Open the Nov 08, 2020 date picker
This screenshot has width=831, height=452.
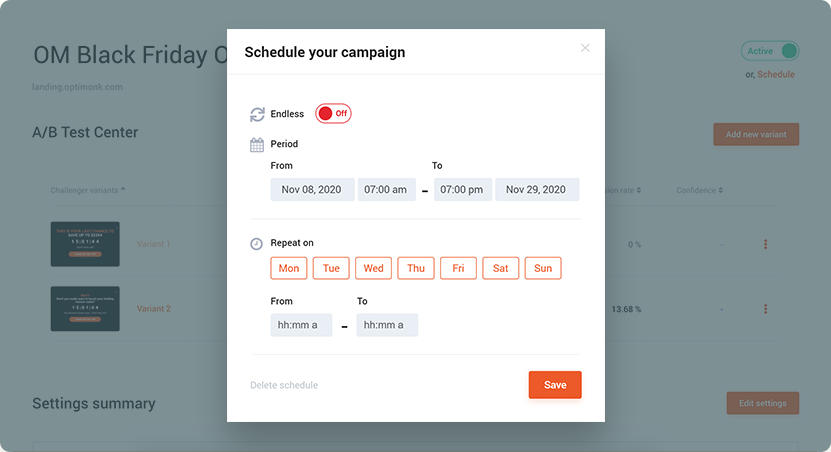tap(312, 190)
